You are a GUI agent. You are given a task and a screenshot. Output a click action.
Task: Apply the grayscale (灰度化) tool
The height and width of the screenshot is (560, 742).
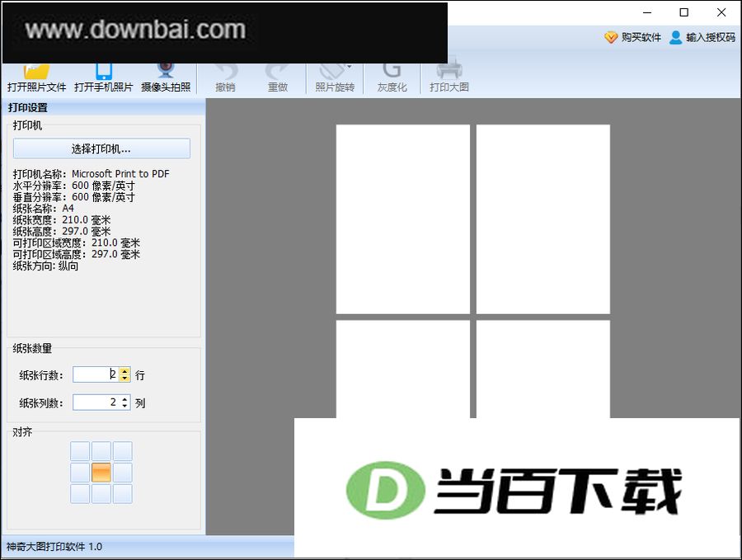[x=392, y=78]
